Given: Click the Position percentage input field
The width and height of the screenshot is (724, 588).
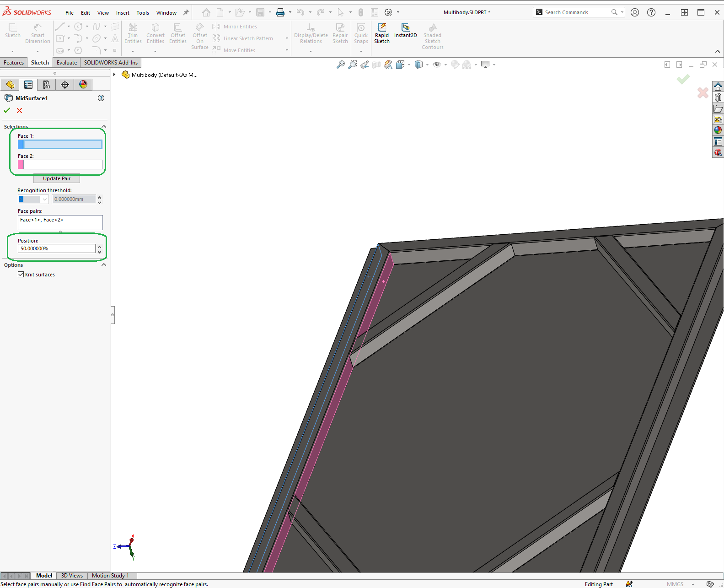Looking at the screenshot, I should pos(57,248).
